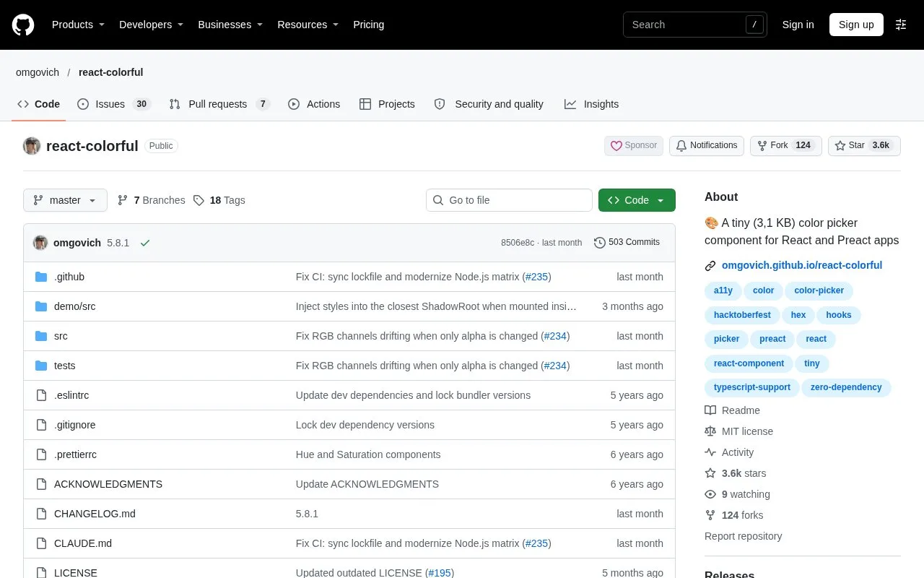Open the GitHub home logo
Image resolution: width=924 pixels, height=578 pixels.
coord(23,25)
